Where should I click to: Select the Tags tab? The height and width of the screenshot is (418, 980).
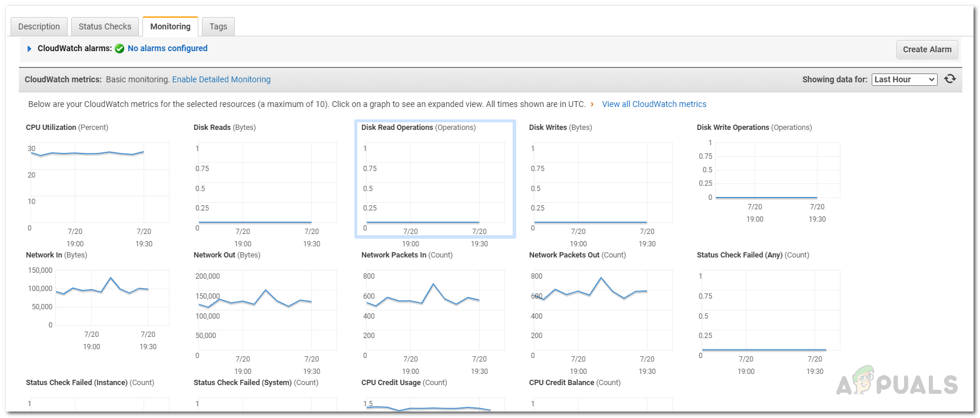coord(218,26)
